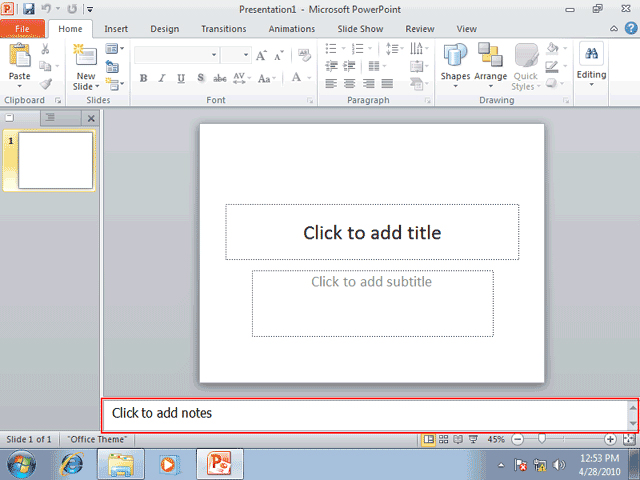This screenshot has height=480, width=640.
Task: Click the New Slide icon
Action: (85, 55)
